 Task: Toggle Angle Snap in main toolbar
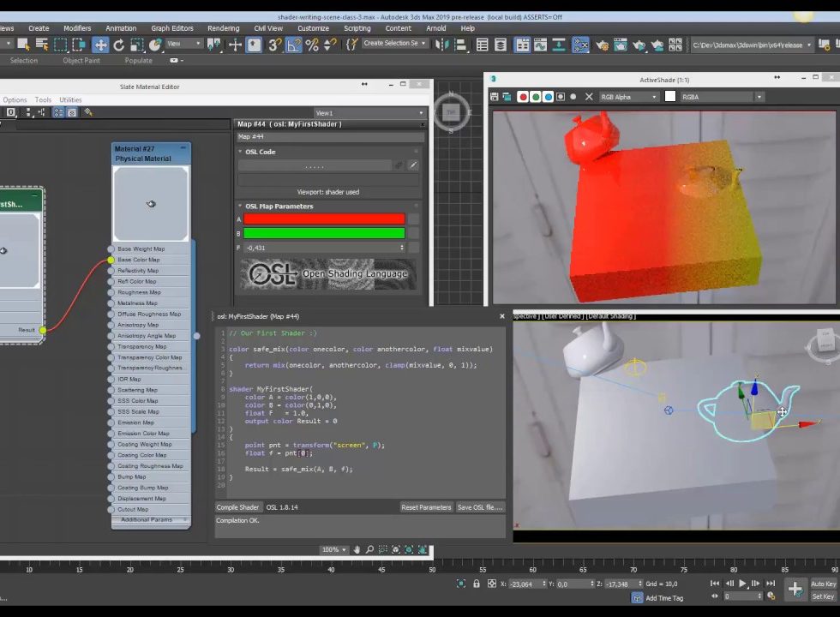(293, 45)
